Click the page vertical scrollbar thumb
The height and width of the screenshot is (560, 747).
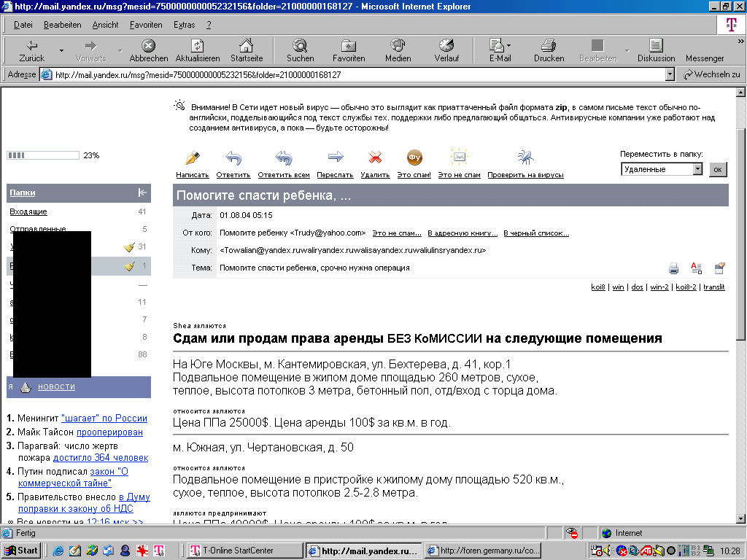741,233
